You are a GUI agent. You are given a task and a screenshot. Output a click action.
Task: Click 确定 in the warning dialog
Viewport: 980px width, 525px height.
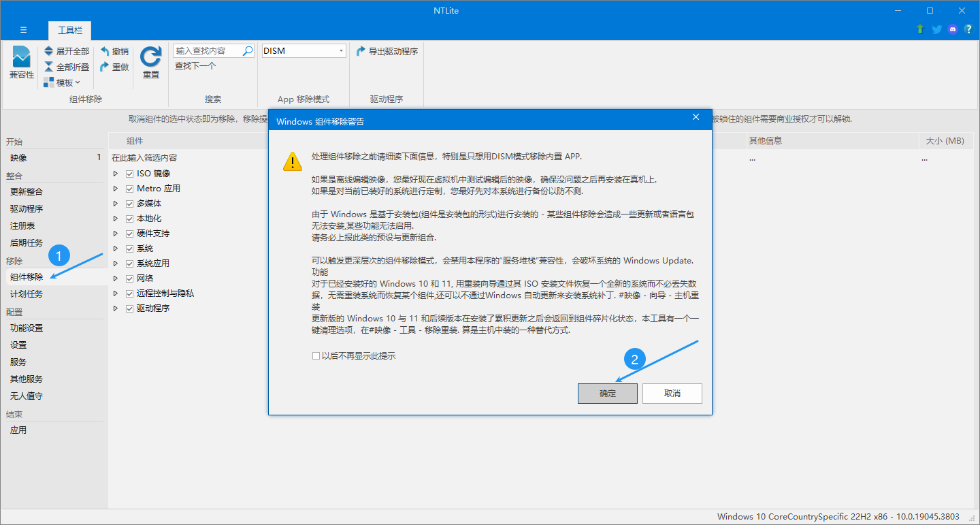point(608,394)
